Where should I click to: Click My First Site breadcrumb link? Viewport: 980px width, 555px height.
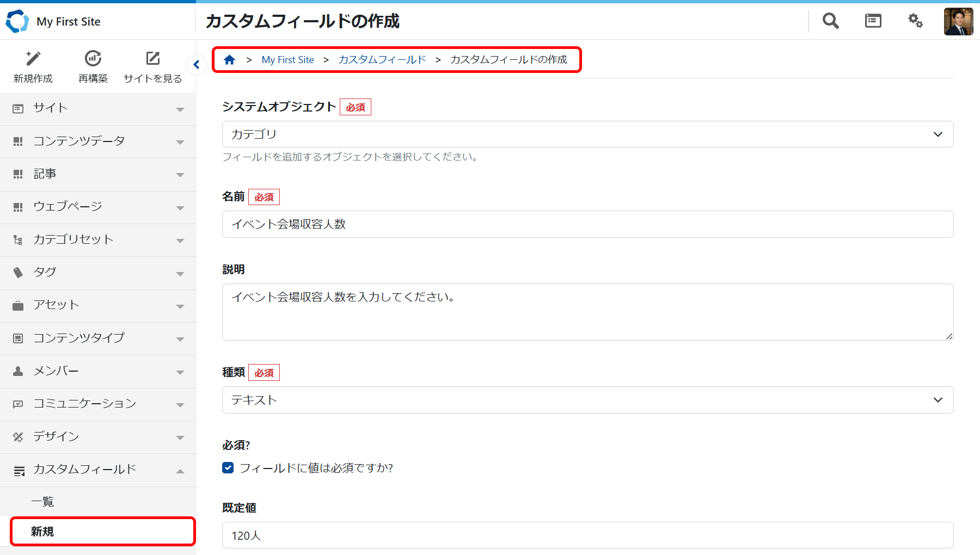(287, 60)
